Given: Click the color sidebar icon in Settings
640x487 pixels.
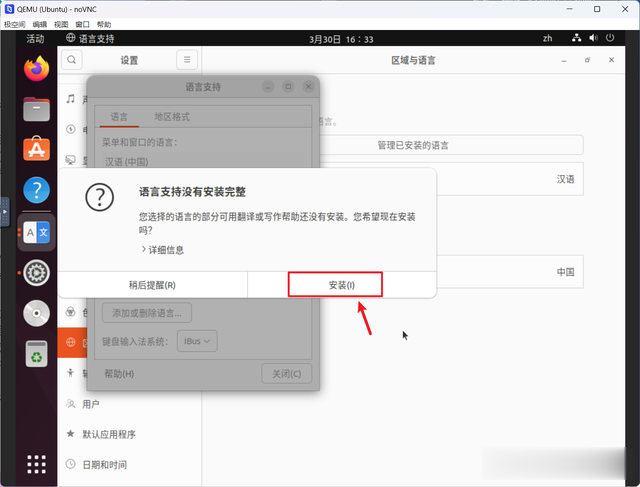Looking at the screenshot, I should click(x=71, y=312).
